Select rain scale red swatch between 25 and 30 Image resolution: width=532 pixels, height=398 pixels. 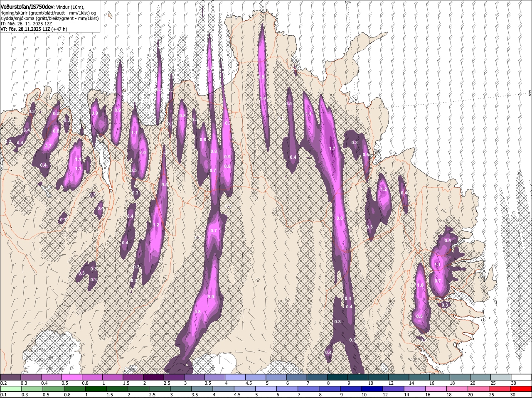[x=500, y=389]
